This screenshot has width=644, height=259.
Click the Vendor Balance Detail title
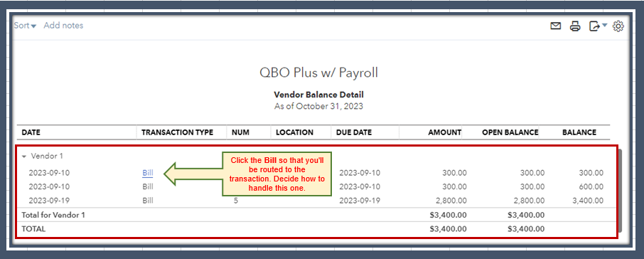(x=318, y=95)
